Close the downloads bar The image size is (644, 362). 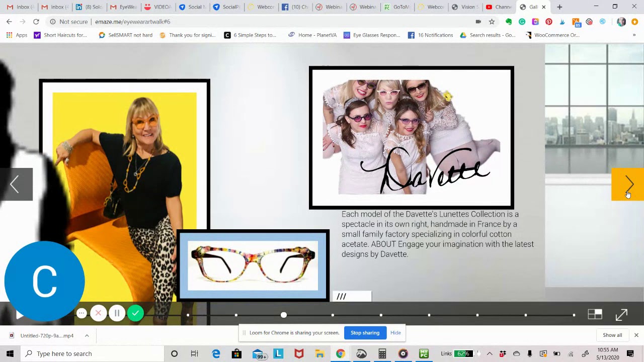636,335
